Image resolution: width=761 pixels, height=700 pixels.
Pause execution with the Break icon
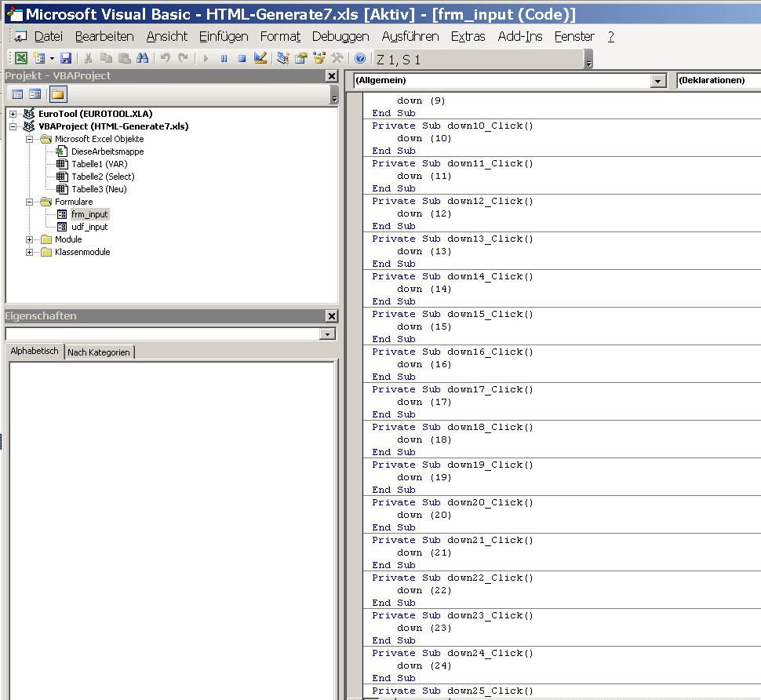tap(224, 59)
